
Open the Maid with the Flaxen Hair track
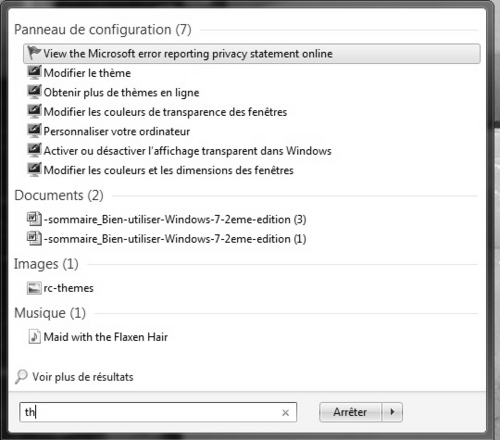[106, 337]
